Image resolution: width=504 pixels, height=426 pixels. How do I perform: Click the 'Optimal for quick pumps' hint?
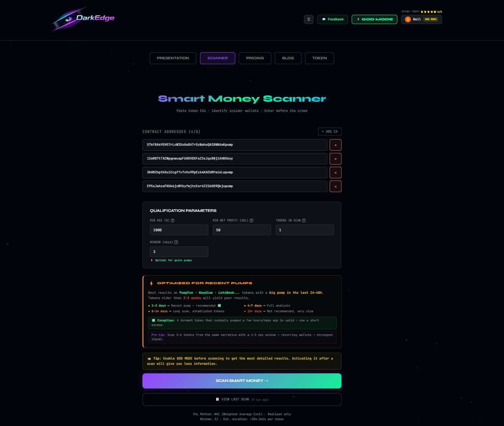(171, 260)
